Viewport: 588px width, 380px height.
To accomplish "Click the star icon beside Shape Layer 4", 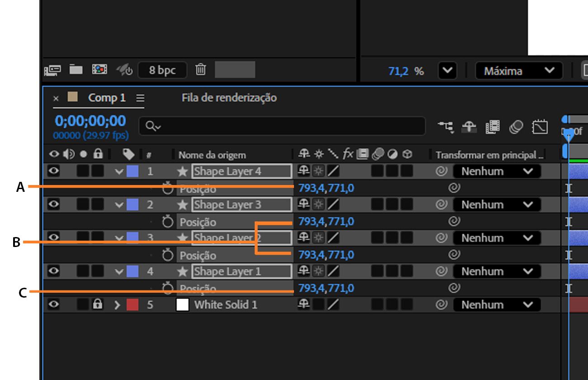I will tap(183, 171).
